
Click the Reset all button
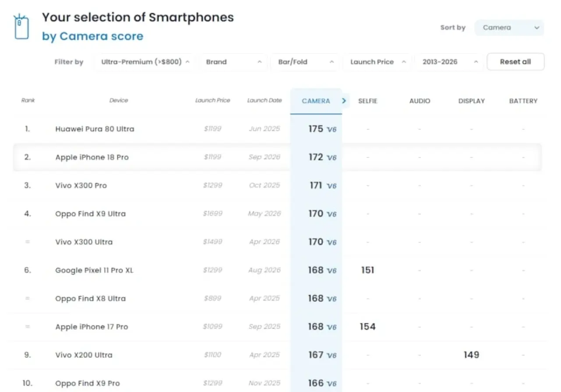click(x=515, y=62)
